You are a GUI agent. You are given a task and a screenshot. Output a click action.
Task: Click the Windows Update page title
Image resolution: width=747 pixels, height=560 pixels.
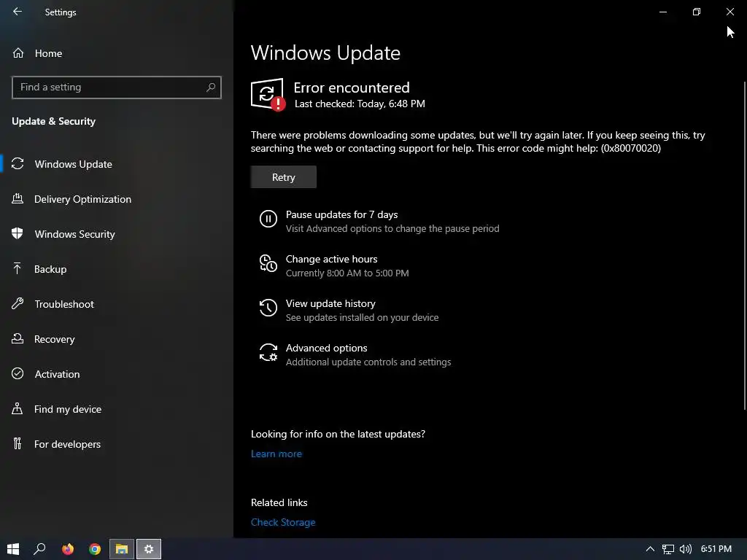[325, 52]
